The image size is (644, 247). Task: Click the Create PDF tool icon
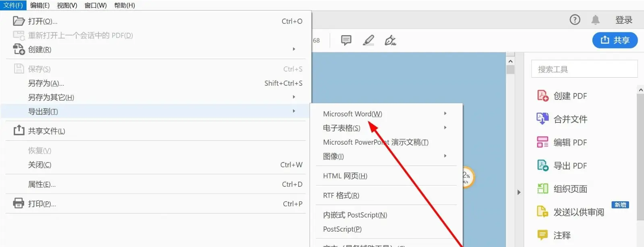(x=543, y=96)
